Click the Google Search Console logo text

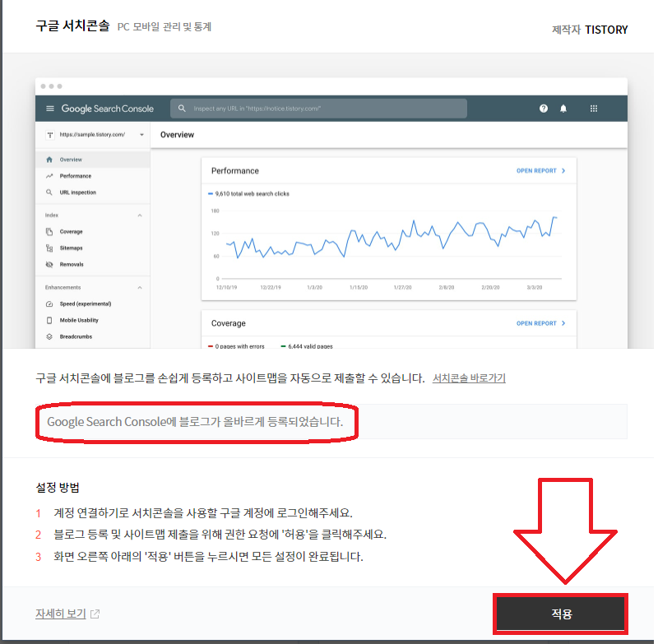pos(108,109)
